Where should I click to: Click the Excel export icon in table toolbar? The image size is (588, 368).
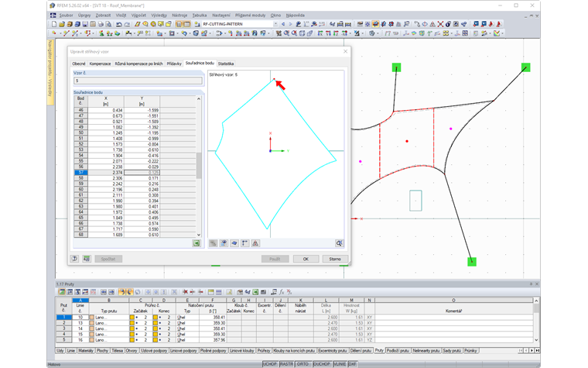[255, 292]
